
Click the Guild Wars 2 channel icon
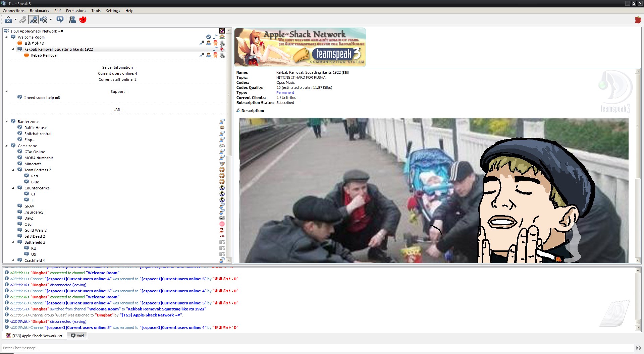(222, 230)
